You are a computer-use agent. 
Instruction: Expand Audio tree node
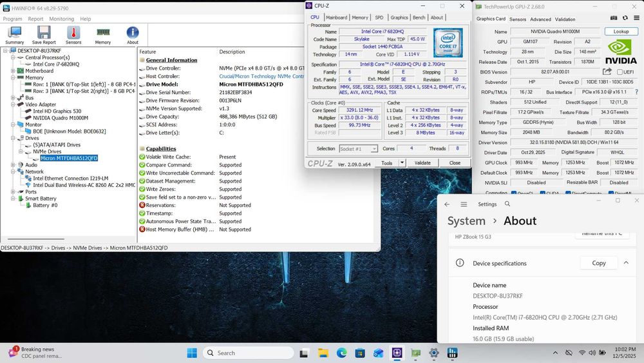(13, 165)
